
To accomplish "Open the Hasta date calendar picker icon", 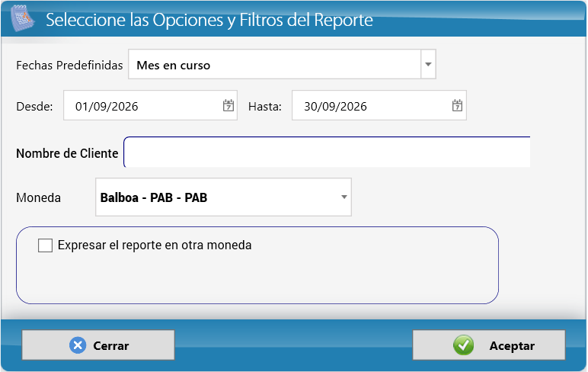I will point(457,105).
